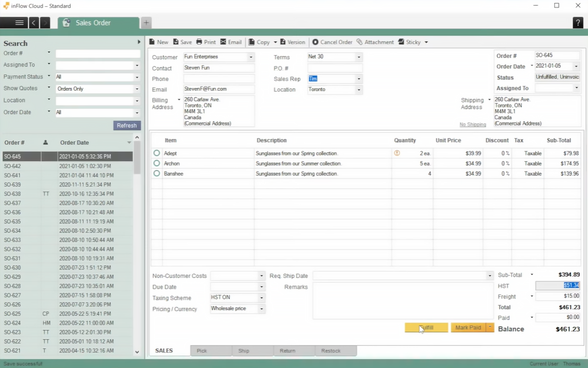Click the Refresh button
Image resolution: width=588 pixels, height=368 pixels.
coord(127,126)
